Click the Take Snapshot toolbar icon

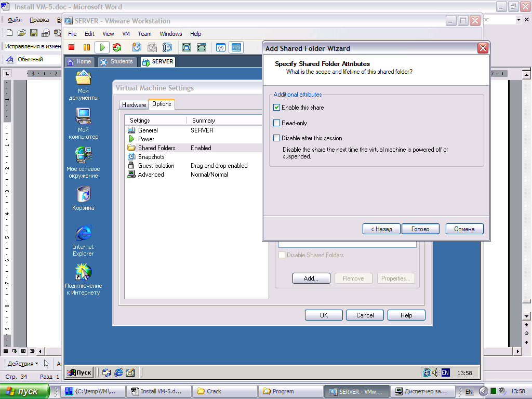[137, 47]
